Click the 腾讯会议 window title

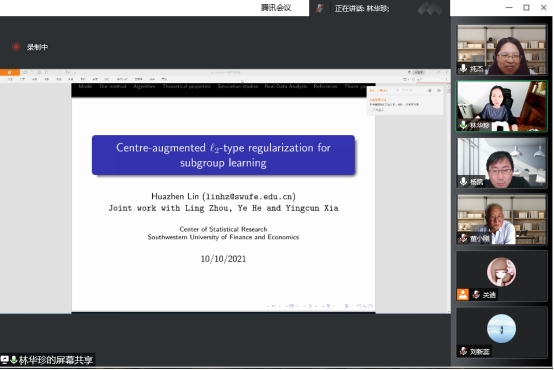[276, 8]
